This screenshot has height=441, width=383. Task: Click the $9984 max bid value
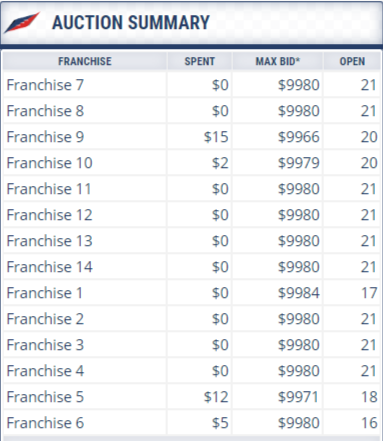[299, 293]
